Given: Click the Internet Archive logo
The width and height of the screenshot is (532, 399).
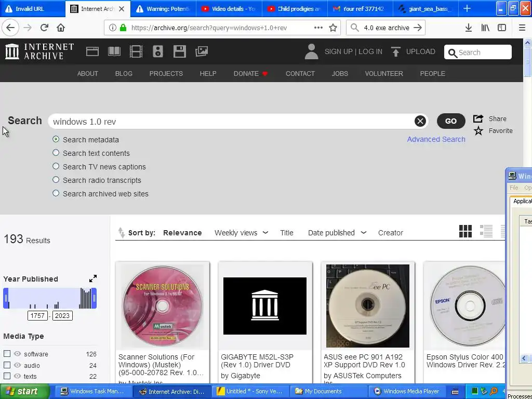Looking at the screenshot, I should pyautogui.click(x=39, y=51).
